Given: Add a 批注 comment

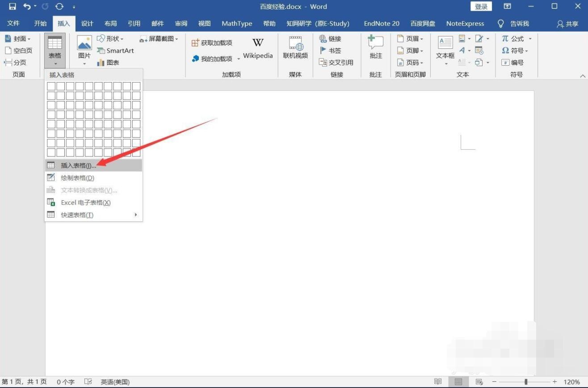Looking at the screenshot, I should (376, 48).
